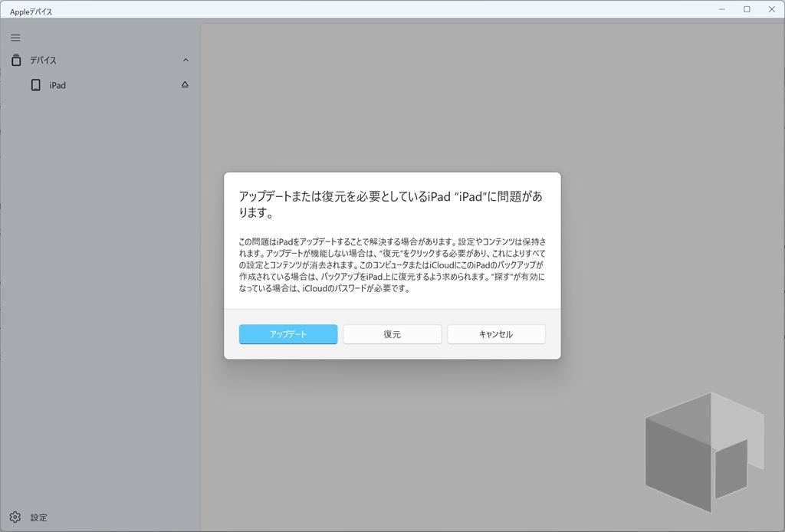This screenshot has height=532, width=785.
Task: Open the hamburger navigation menu
Action: coord(15,38)
